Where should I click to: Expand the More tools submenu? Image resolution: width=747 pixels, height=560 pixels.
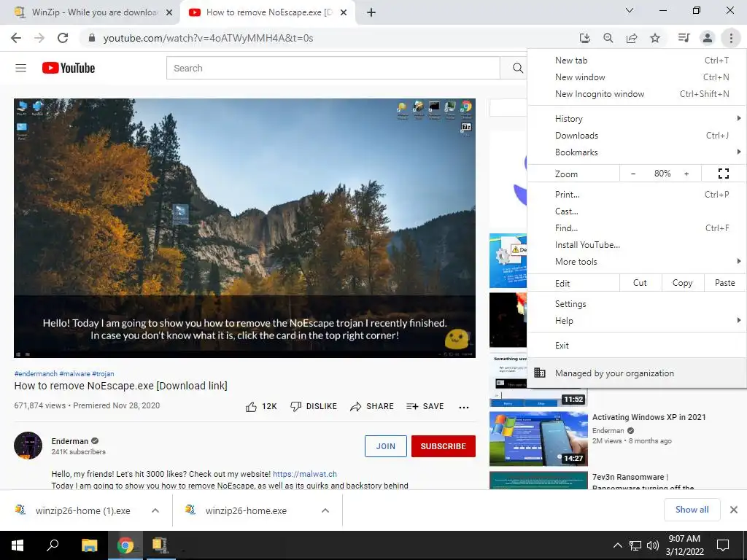pyautogui.click(x=636, y=262)
